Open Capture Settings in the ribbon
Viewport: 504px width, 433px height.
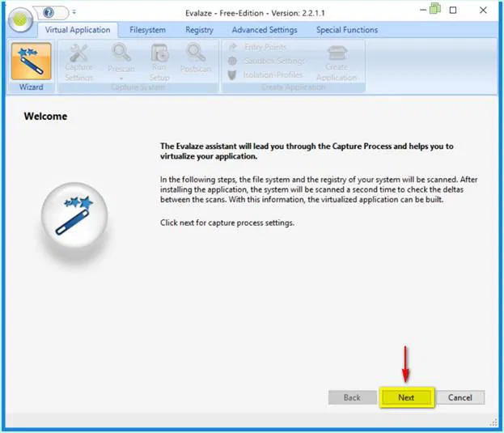[x=78, y=62]
